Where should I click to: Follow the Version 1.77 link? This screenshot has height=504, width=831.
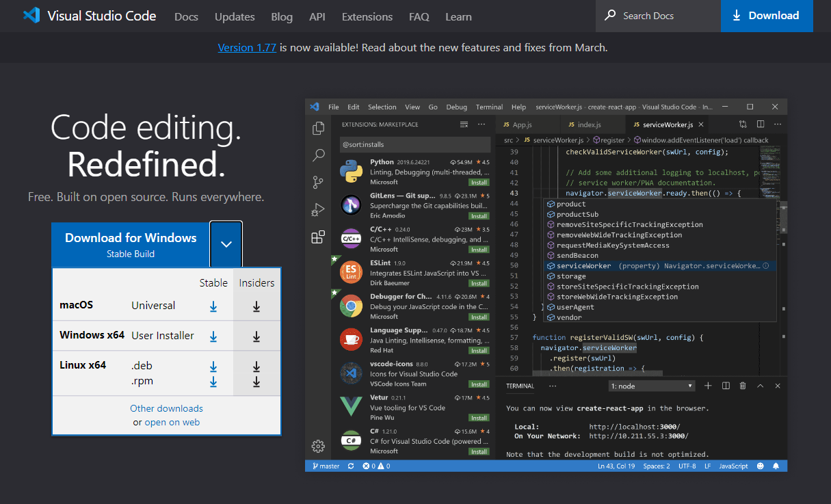[247, 48]
